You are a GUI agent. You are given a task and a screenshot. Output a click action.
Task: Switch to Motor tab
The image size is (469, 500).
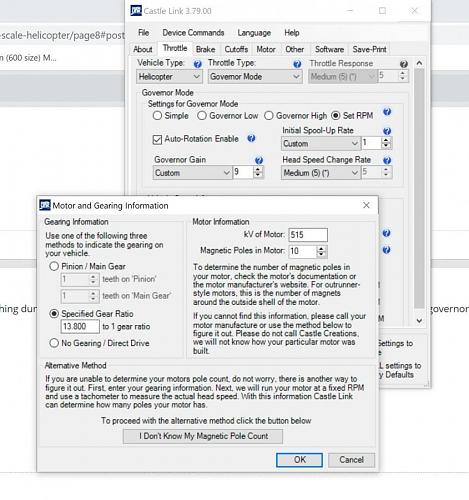point(266,49)
